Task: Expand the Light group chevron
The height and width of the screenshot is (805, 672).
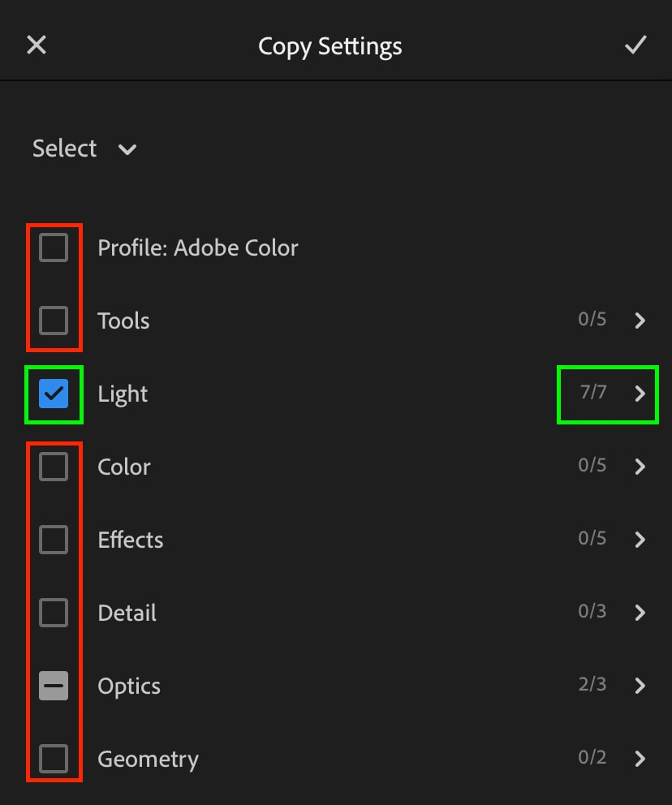Action: click(x=640, y=394)
